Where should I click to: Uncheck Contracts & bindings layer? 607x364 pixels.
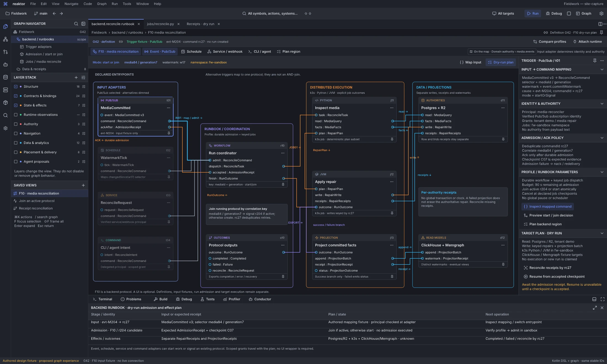tap(16, 96)
